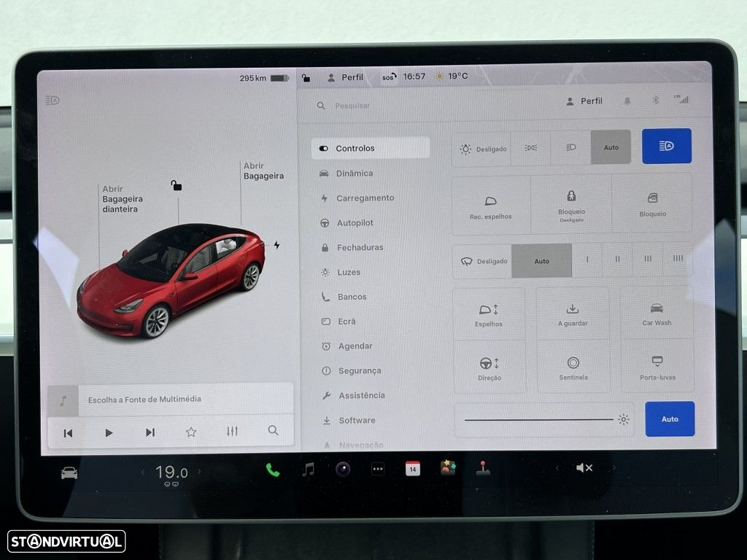The width and height of the screenshot is (747, 560).
Task: Open the music app
Action: coord(309,470)
